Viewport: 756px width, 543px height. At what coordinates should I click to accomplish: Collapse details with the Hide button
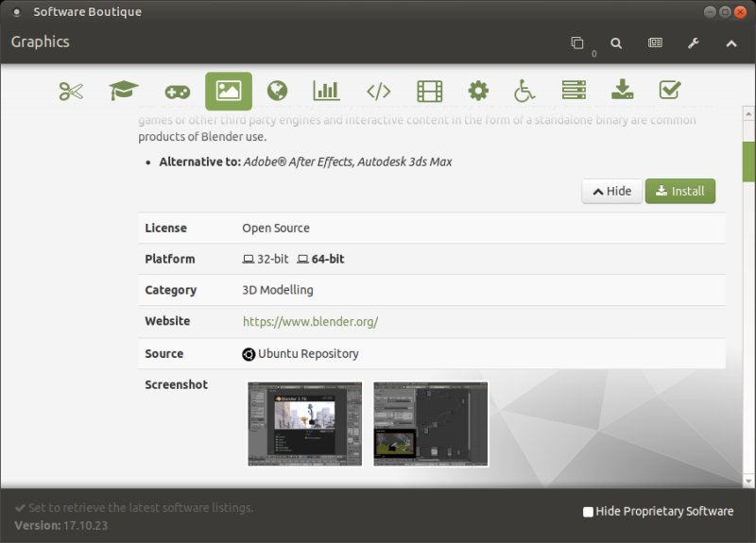(x=611, y=191)
